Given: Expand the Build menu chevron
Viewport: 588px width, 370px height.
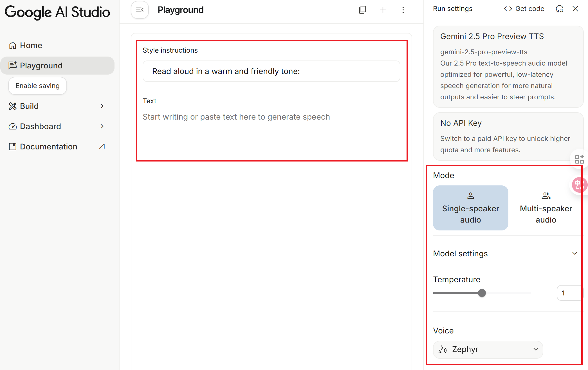Looking at the screenshot, I should 102,106.
